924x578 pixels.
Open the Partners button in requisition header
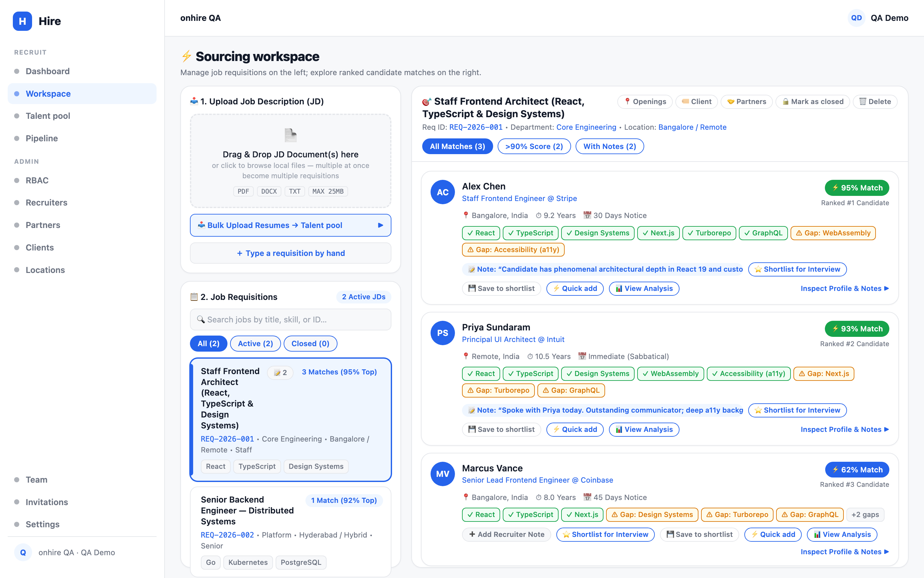click(x=747, y=102)
